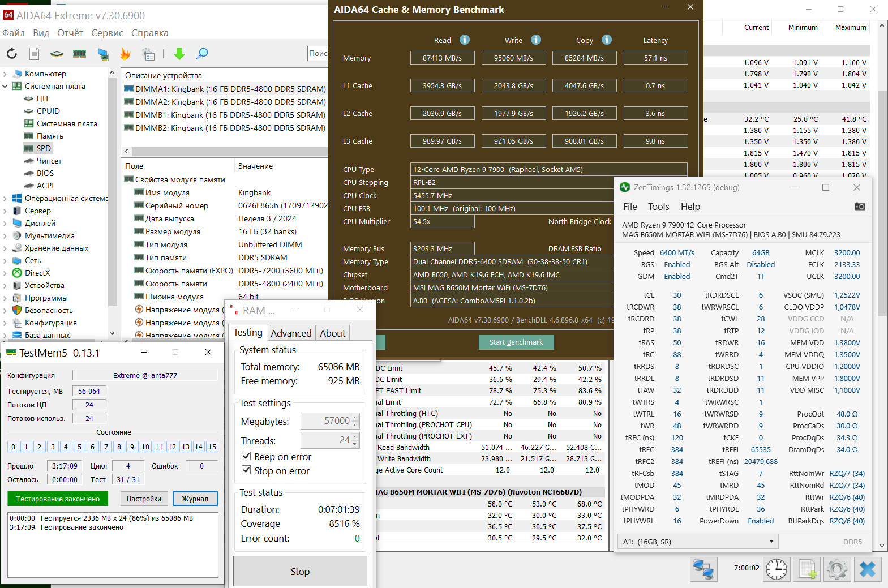Expand the Компьютер tree node
The image size is (888, 588).
click(x=5, y=74)
